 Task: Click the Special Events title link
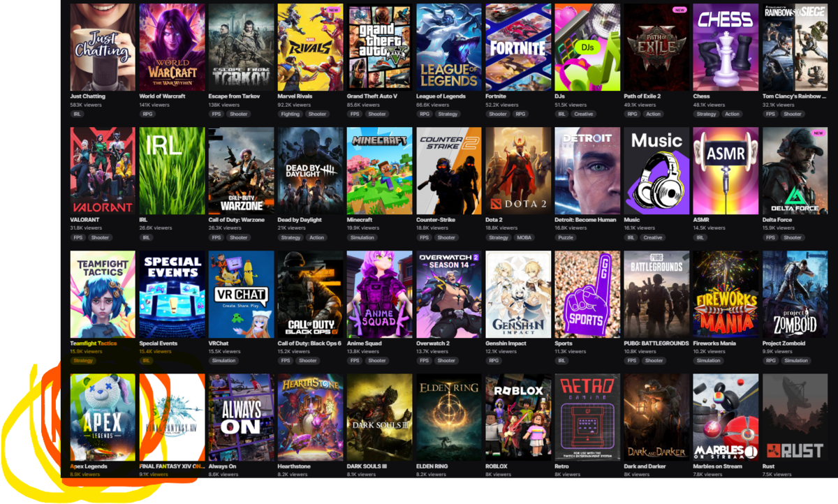(x=159, y=343)
